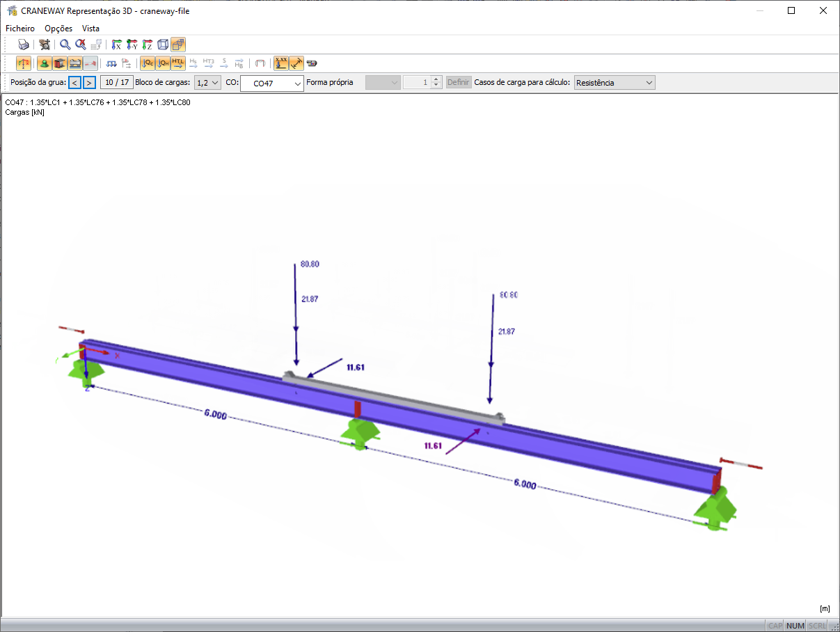Open the Vista menu

(90, 29)
